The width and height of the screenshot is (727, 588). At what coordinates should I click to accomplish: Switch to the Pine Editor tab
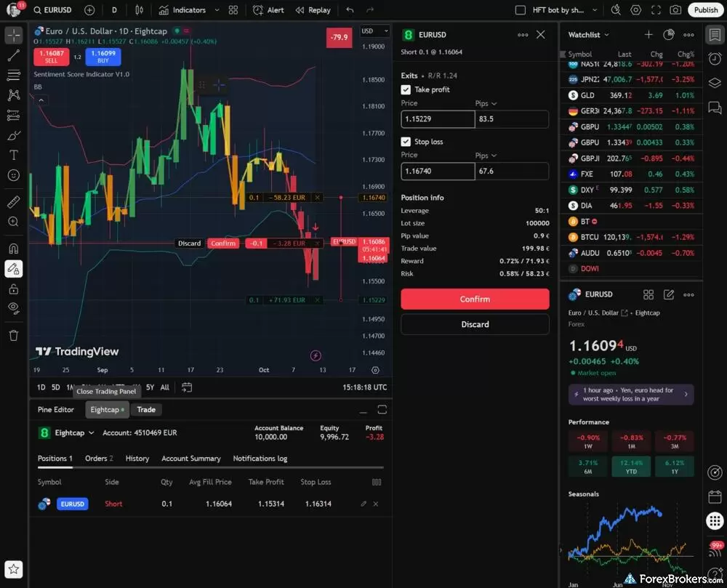pos(55,409)
